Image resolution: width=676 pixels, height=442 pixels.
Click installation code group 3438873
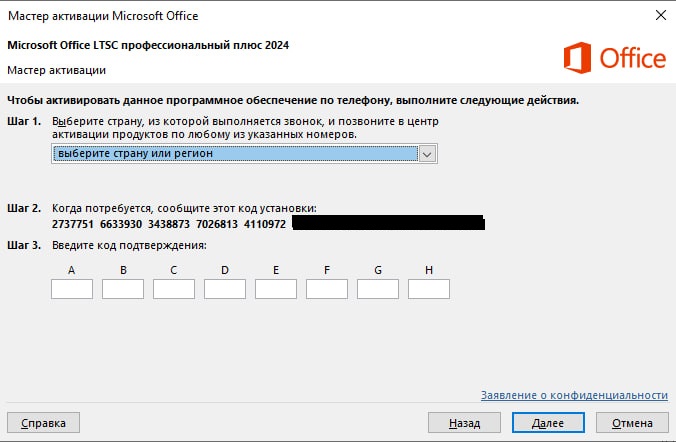tap(169, 224)
